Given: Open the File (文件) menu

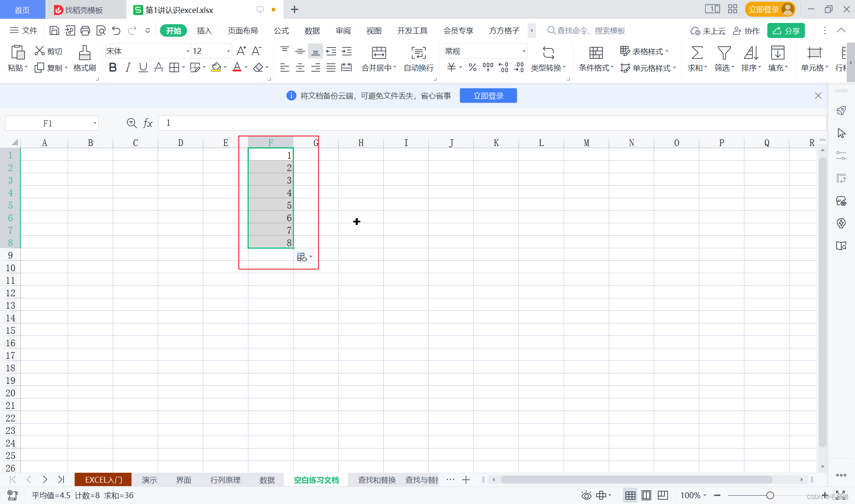Looking at the screenshot, I should click(24, 30).
